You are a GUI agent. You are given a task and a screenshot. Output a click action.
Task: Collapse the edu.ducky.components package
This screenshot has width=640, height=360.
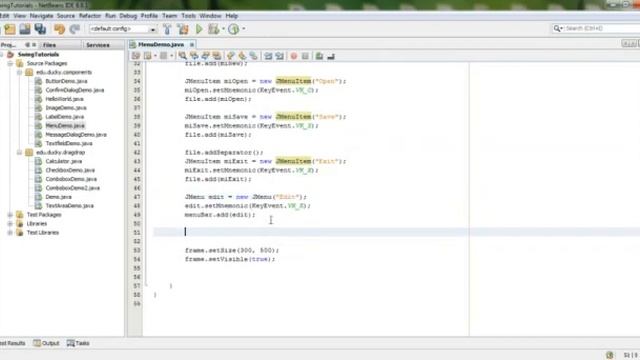(19, 72)
